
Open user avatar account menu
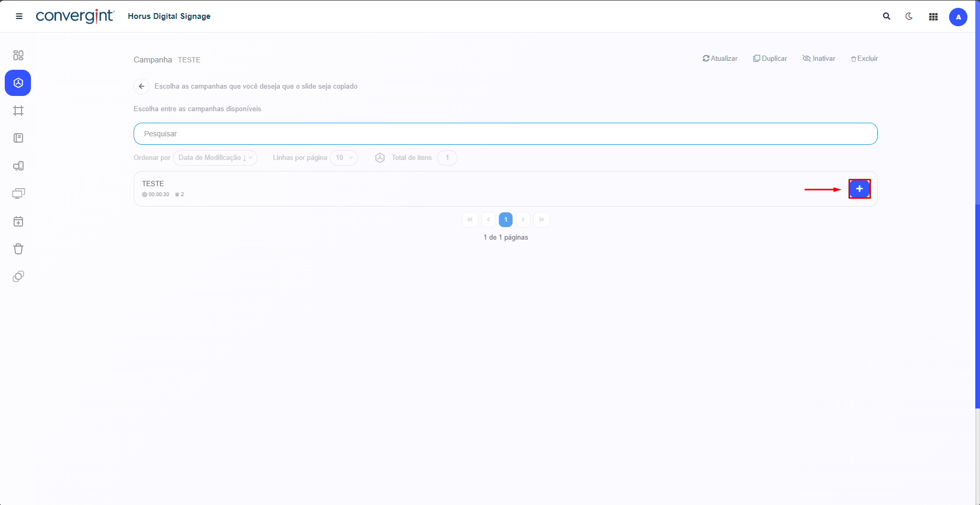click(x=958, y=17)
